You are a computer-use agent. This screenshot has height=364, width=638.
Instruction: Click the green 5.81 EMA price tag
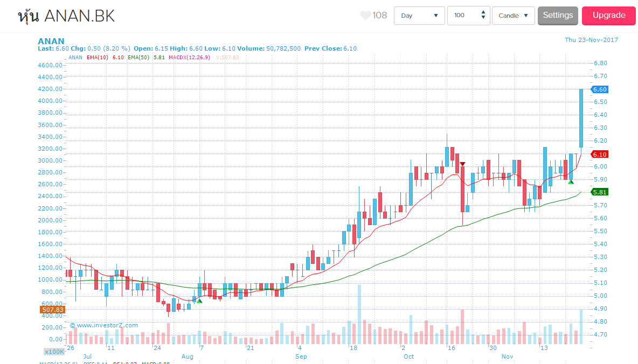pos(600,192)
